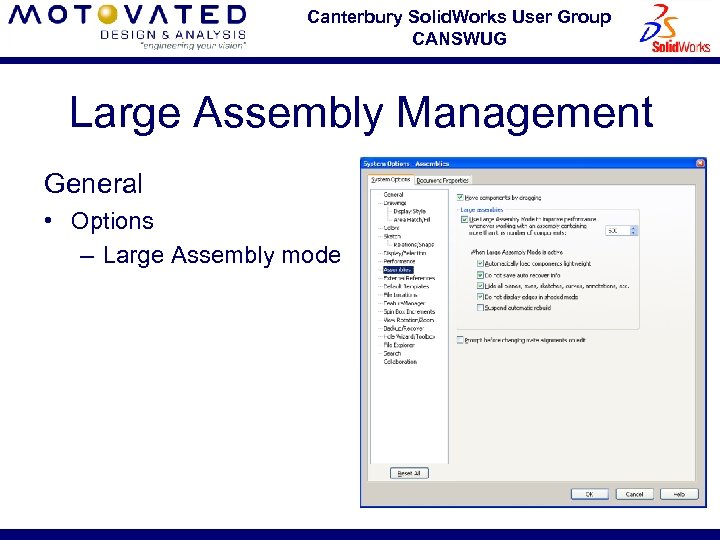Click the component count input field
This screenshot has width=720, height=540.
click(x=617, y=231)
